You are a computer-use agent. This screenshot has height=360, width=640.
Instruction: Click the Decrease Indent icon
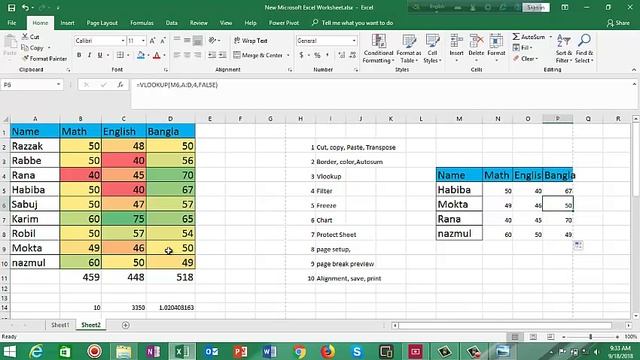click(x=212, y=55)
